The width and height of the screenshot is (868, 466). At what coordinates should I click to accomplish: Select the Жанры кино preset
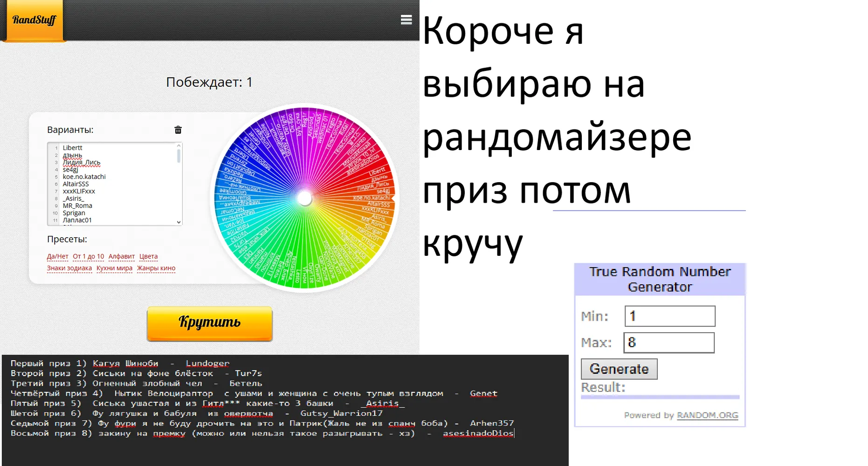(156, 268)
